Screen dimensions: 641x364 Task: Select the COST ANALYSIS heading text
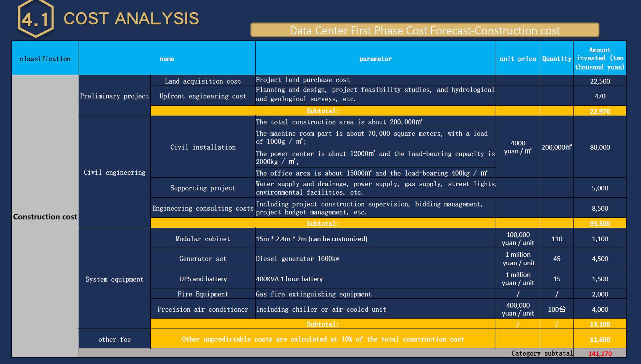(131, 19)
